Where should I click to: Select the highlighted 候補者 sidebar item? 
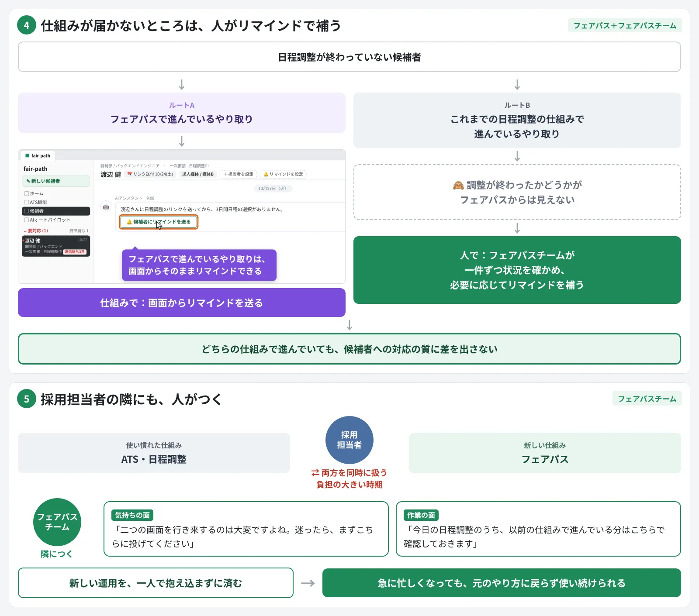pos(56,211)
